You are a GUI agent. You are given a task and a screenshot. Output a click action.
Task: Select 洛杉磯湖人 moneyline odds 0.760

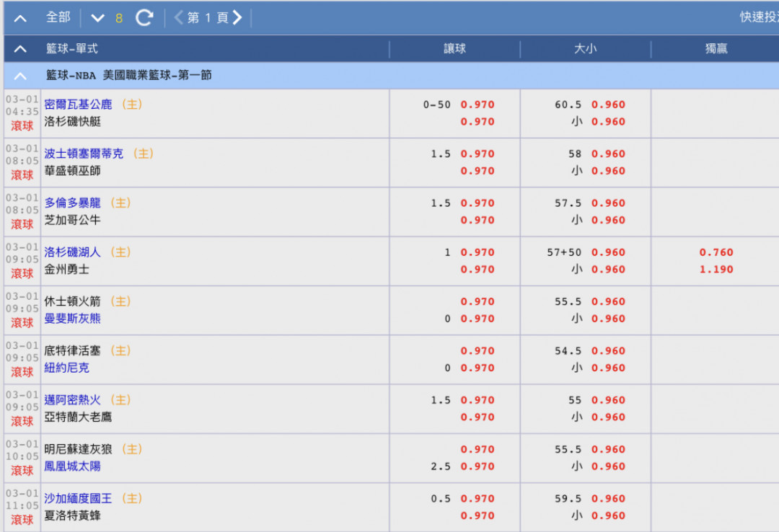point(716,252)
